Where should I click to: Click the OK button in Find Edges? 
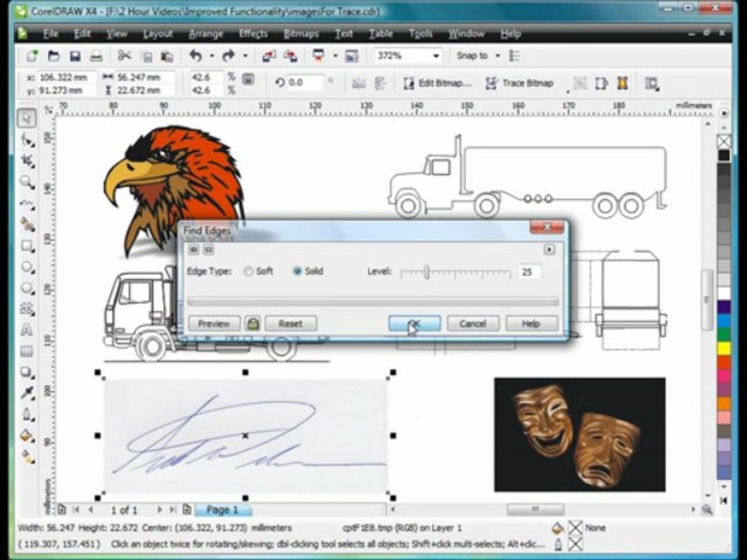point(414,324)
